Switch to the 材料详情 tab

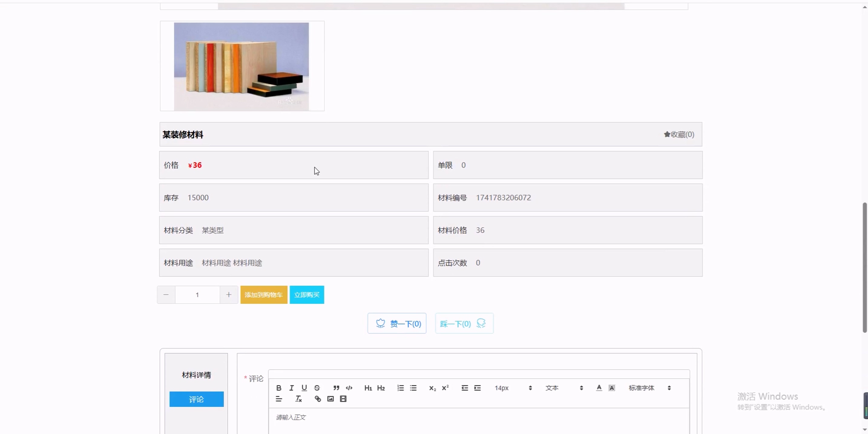point(196,375)
